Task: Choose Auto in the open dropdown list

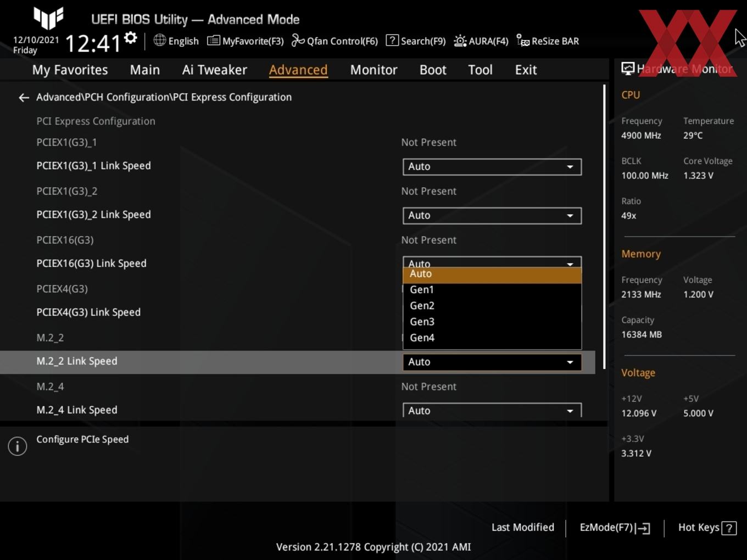Action: [492, 274]
